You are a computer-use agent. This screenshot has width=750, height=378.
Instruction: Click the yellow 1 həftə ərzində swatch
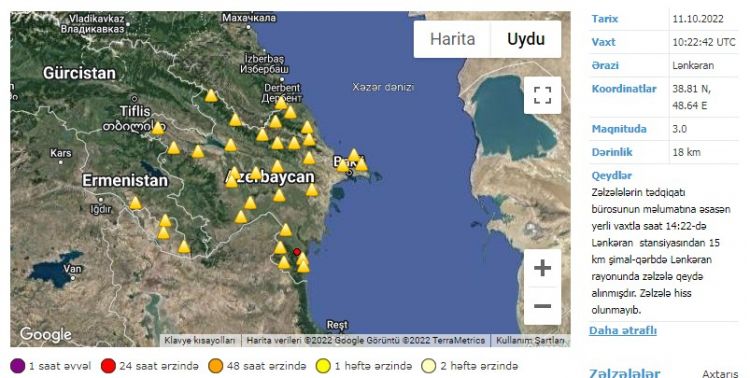[323, 366]
